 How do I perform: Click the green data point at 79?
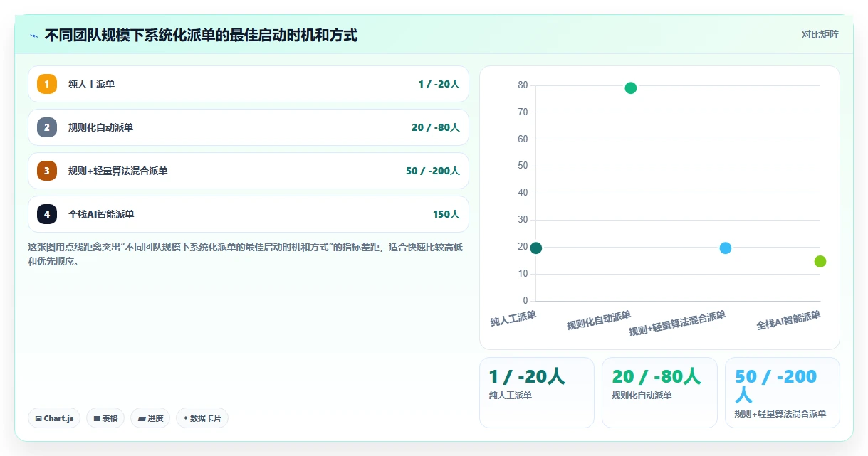click(x=630, y=88)
